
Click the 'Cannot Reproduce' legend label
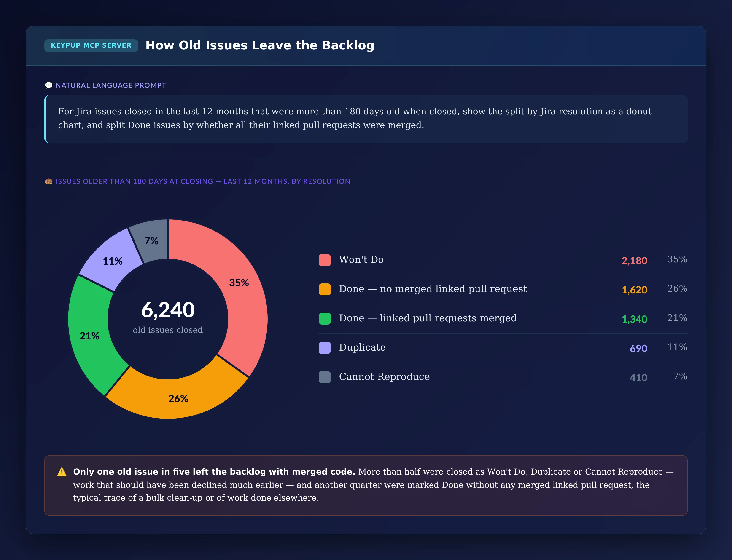tap(384, 377)
